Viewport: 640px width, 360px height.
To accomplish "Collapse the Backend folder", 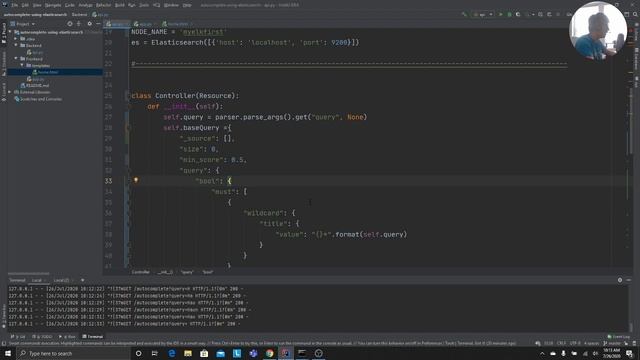I will 16,45.
